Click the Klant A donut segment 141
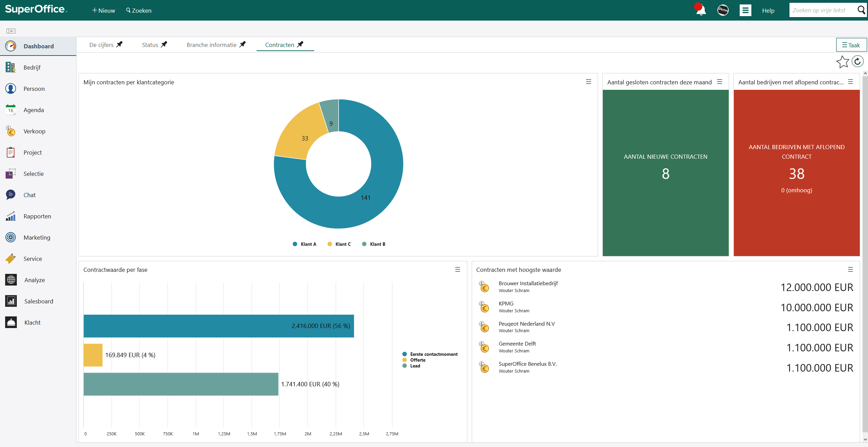The height and width of the screenshot is (447, 868). pos(366,198)
